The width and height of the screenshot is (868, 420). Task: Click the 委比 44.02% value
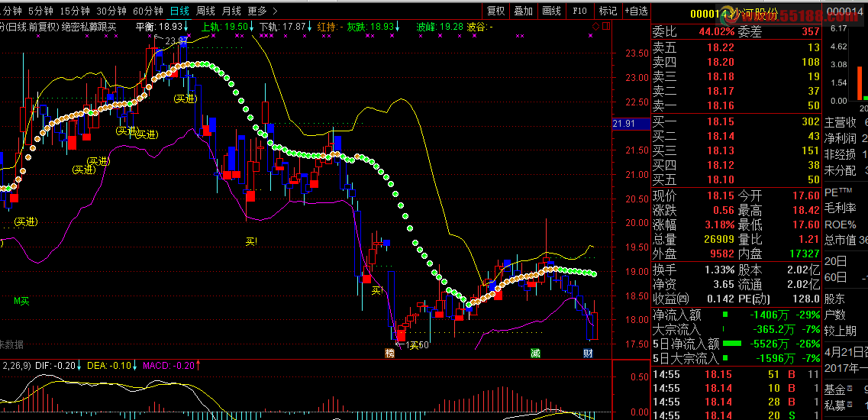717,33
